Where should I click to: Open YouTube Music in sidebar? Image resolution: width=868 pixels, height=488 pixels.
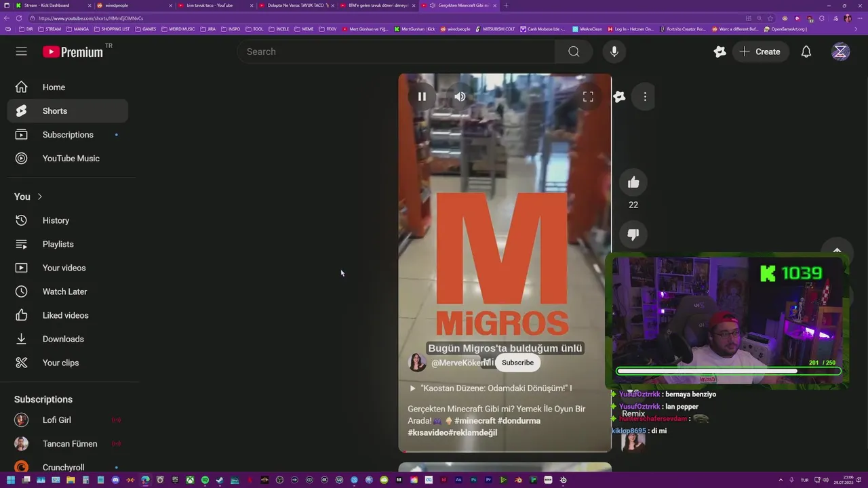[x=68, y=159]
